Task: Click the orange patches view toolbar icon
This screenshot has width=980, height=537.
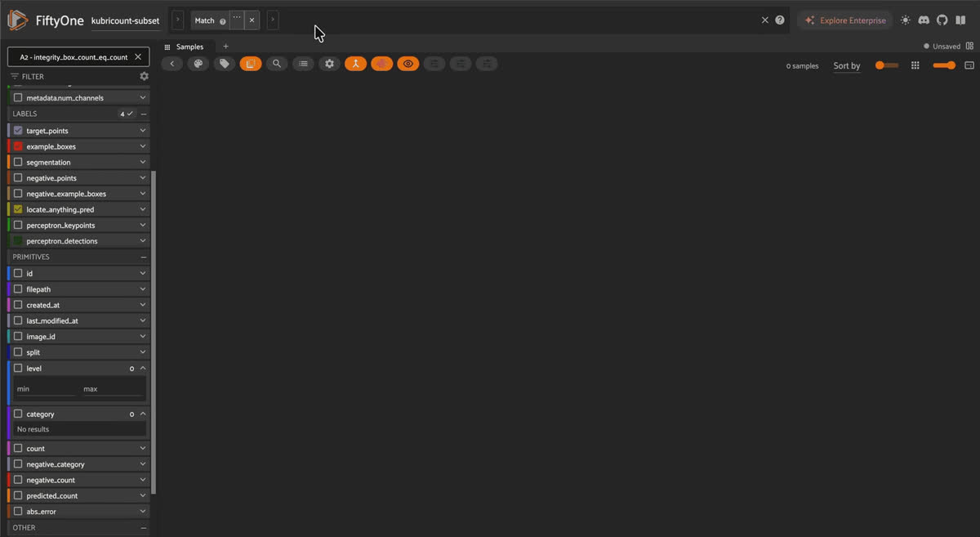Action: coord(251,63)
